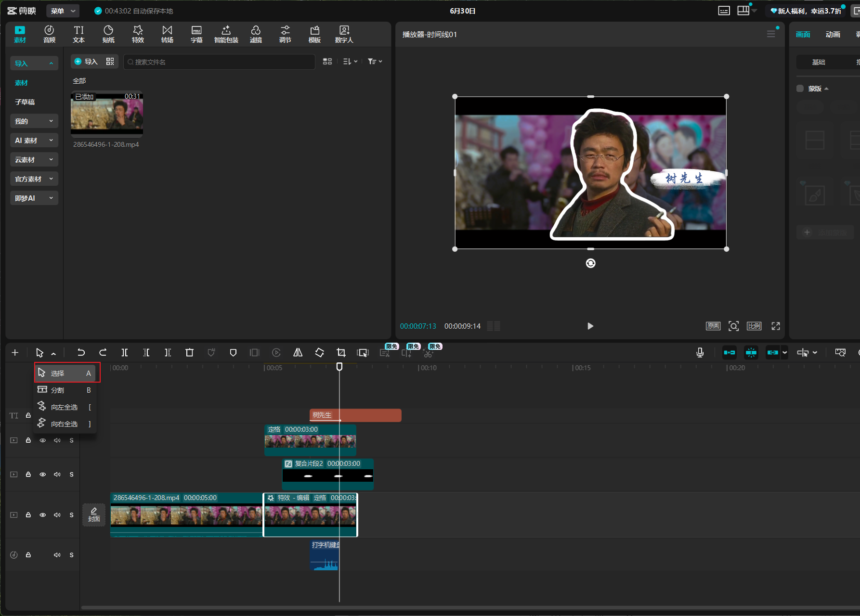Viewport: 860px width, 616px height.
Task: Open the 智能包装 smart packaging panel
Action: pyautogui.click(x=226, y=34)
